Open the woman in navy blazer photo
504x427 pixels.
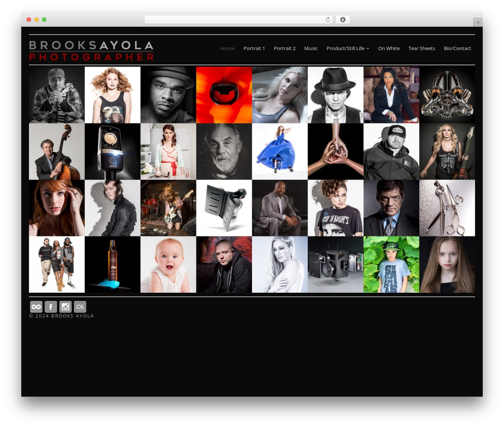[x=391, y=95]
